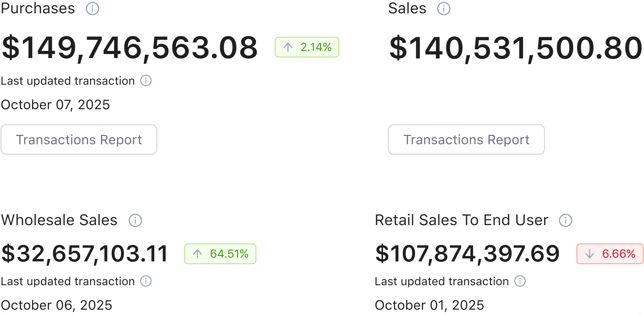The width and height of the screenshot is (644, 315).
Task: Open Transactions Report under Purchases
Action: (x=79, y=140)
